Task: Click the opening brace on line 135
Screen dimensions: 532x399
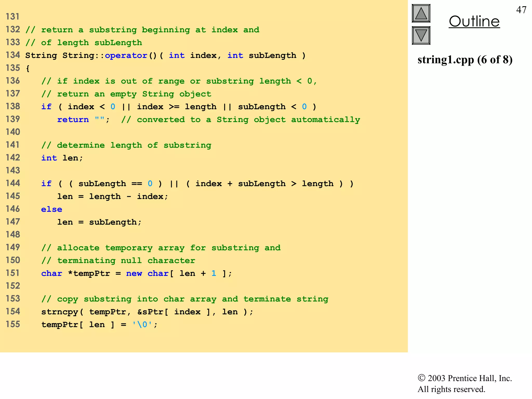Action: 28,68
